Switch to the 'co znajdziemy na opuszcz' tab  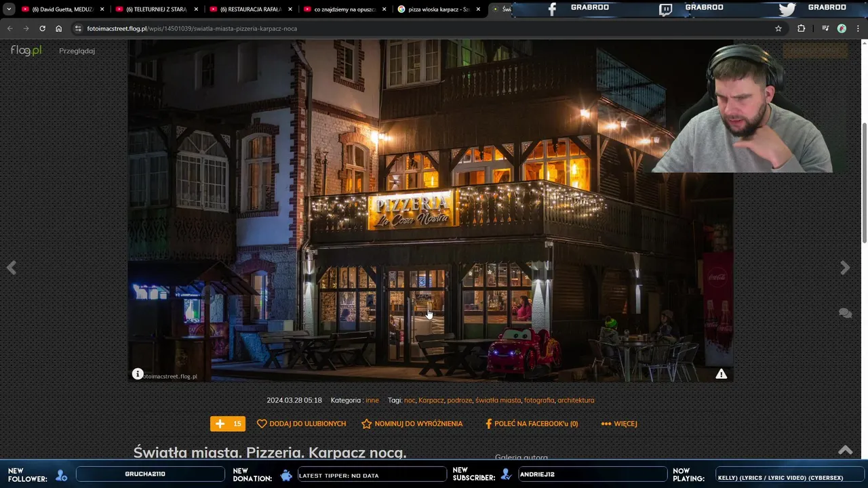pos(343,9)
